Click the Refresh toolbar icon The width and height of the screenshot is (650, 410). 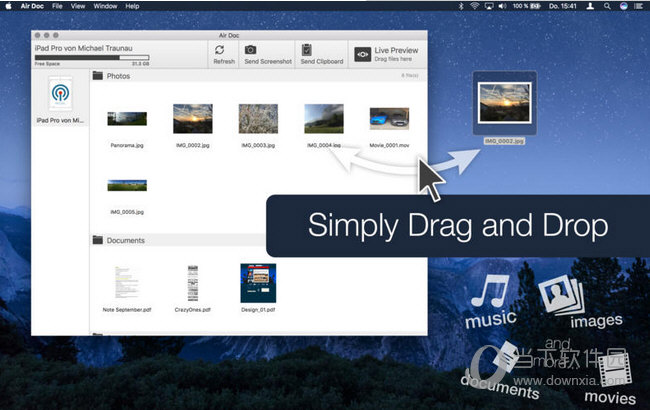tap(220, 50)
